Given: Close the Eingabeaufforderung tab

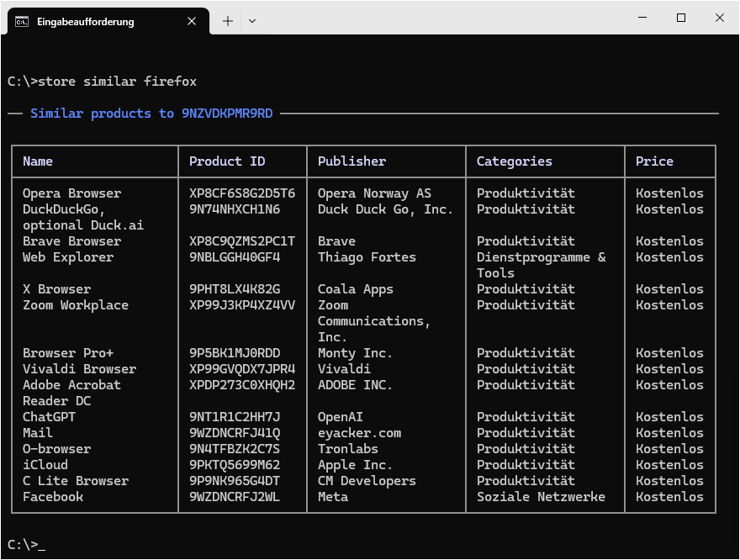Looking at the screenshot, I should click(192, 21).
